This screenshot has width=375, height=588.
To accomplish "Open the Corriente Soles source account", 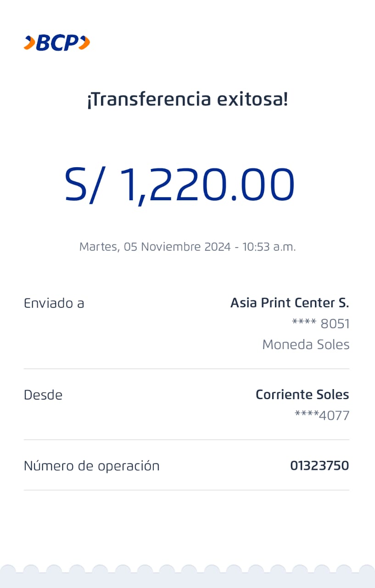I will tap(302, 395).
